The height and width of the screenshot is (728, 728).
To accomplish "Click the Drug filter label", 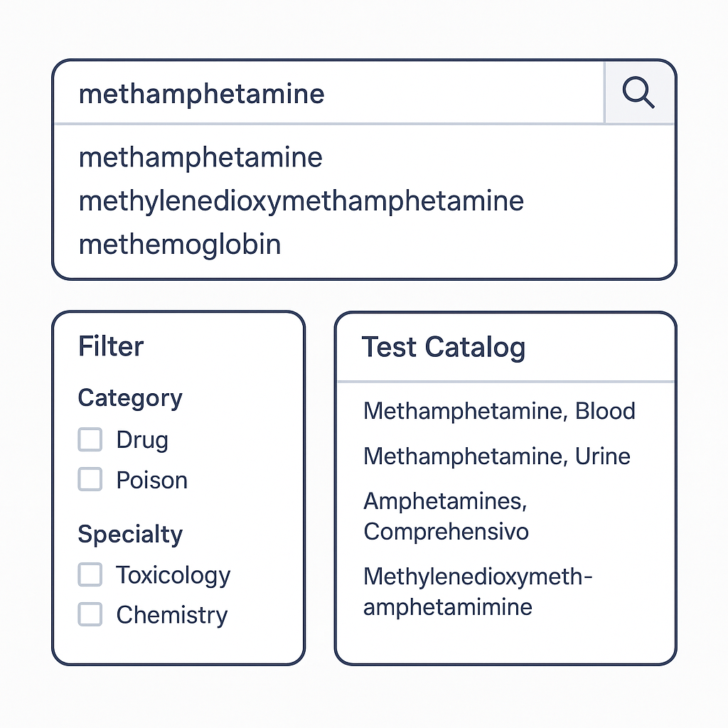I will click(142, 439).
